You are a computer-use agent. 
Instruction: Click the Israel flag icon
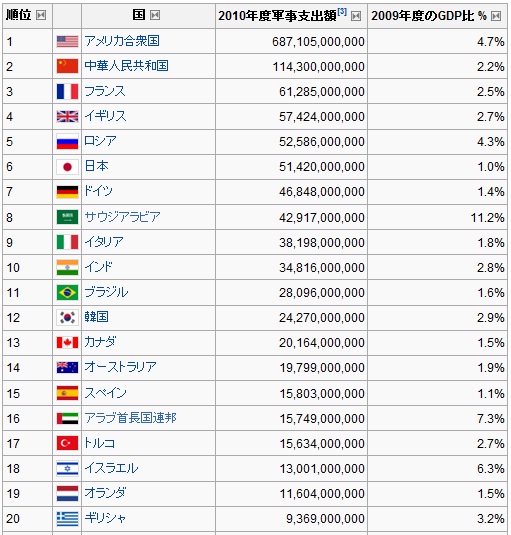click(x=67, y=468)
